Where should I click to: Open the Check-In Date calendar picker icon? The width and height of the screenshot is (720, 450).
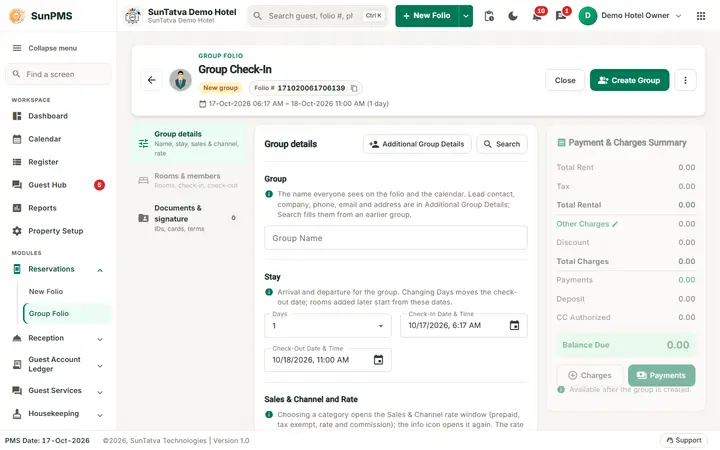(x=514, y=325)
